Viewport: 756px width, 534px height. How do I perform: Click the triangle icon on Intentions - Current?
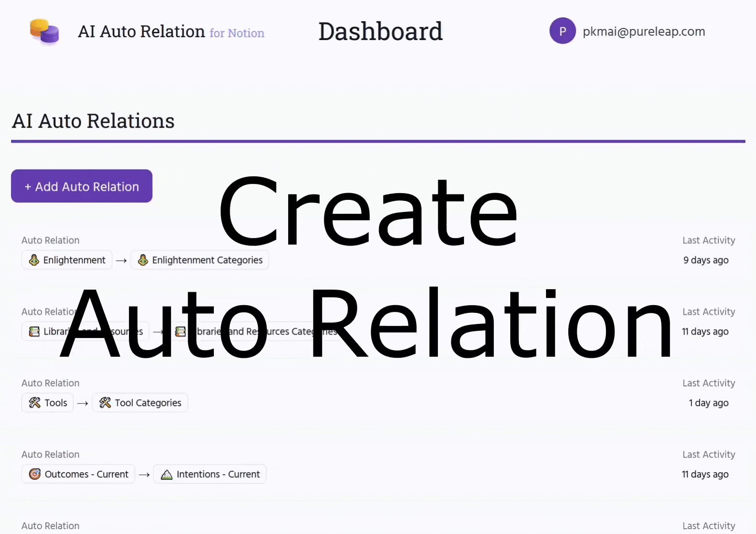pos(166,474)
